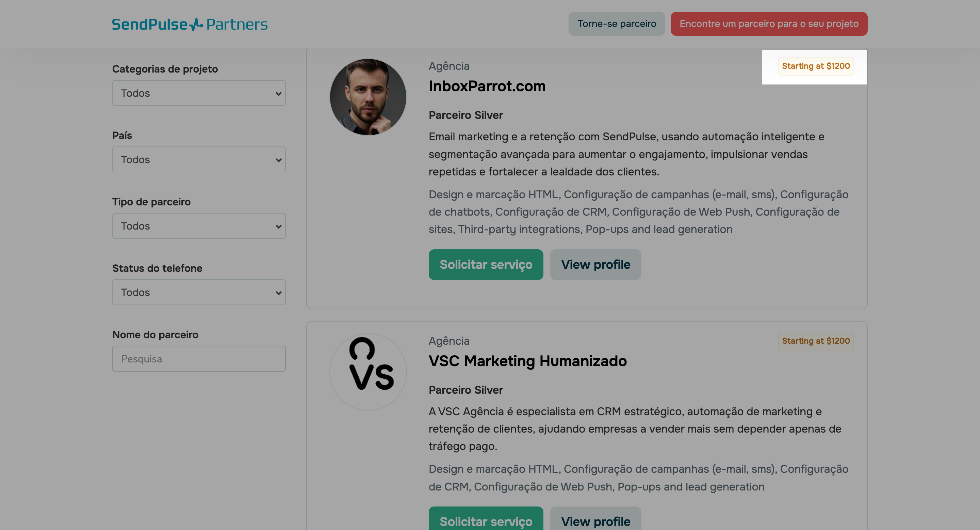980x530 pixels.
Task: Open the "Categorias de projeto" dropdown
Action: point(199,93)
